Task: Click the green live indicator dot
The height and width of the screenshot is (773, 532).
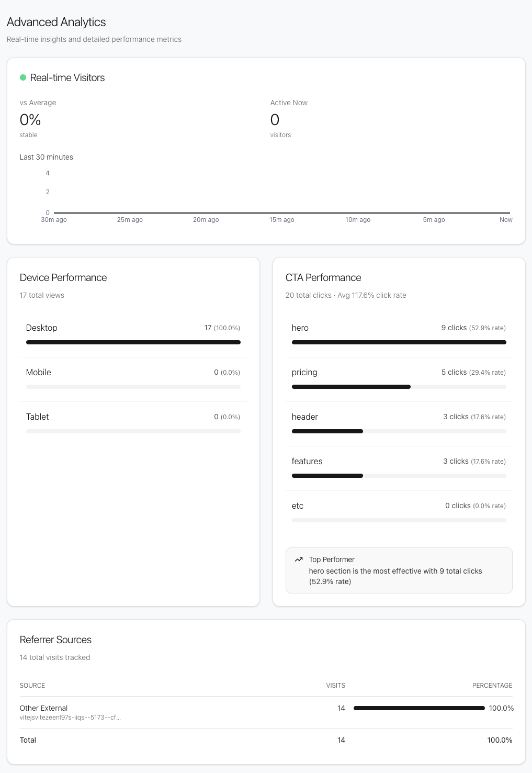Action: pos(23,77)
